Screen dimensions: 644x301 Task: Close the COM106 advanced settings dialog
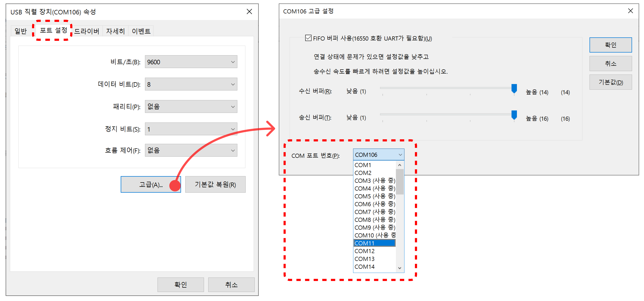coord(630,11)
